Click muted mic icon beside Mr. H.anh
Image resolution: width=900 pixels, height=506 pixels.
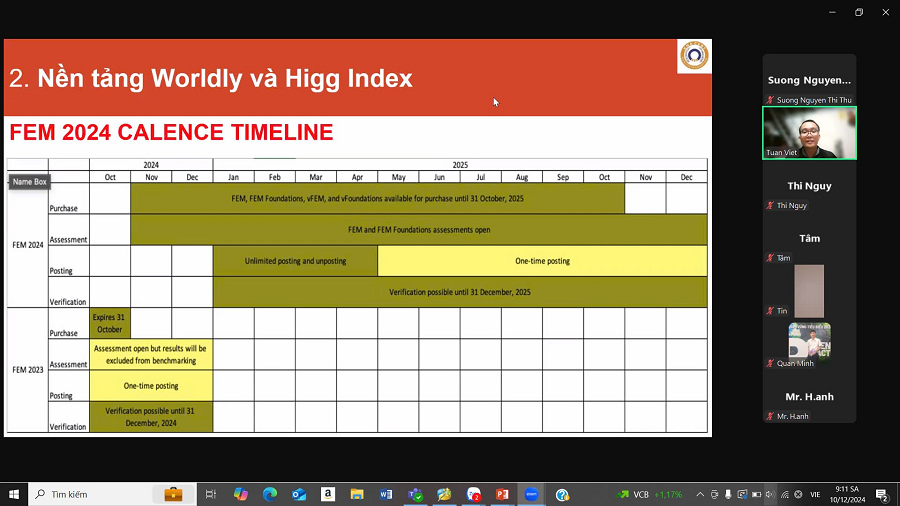pyautogui.click(x=770, y=416)
